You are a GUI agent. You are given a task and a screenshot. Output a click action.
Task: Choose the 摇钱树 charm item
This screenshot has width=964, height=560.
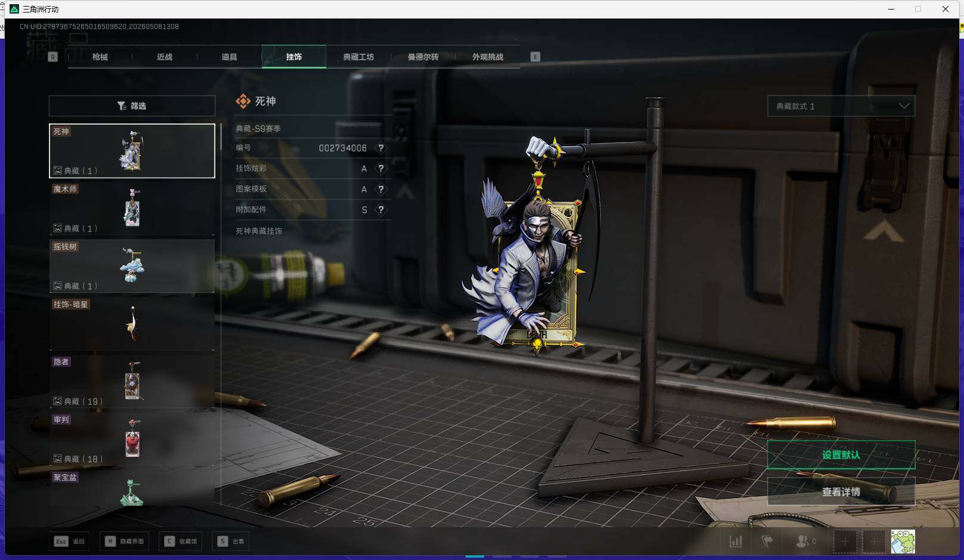132,266
